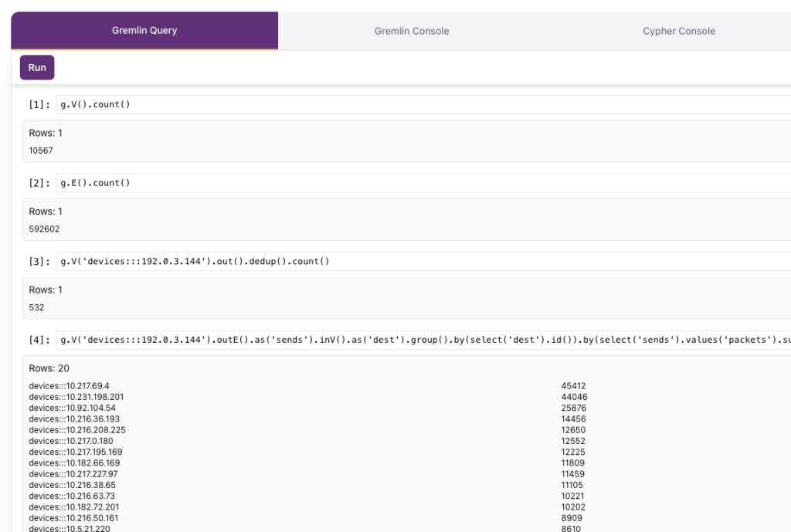Click packet value 10221

click(x=572, y=496)
